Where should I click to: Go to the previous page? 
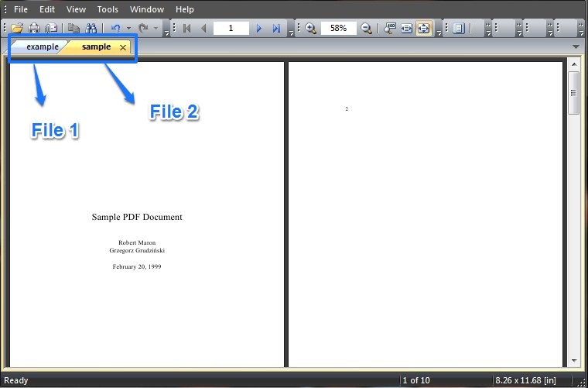(x=203, y=28)
